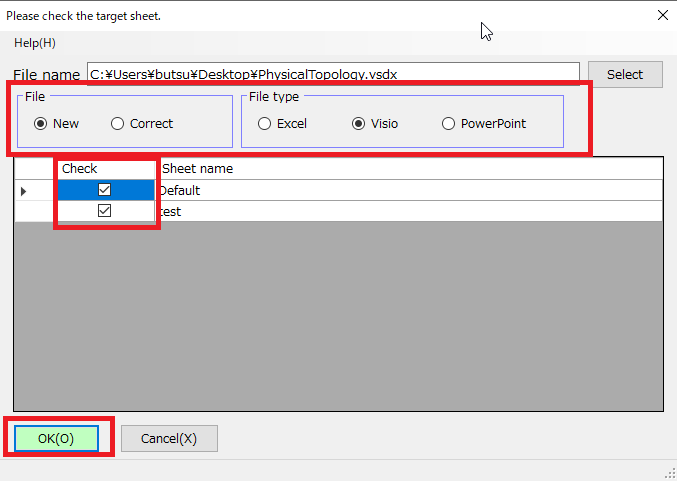Open the Help(H) menu
Viewport: 677px width, 481px height.
click(35, 43)
